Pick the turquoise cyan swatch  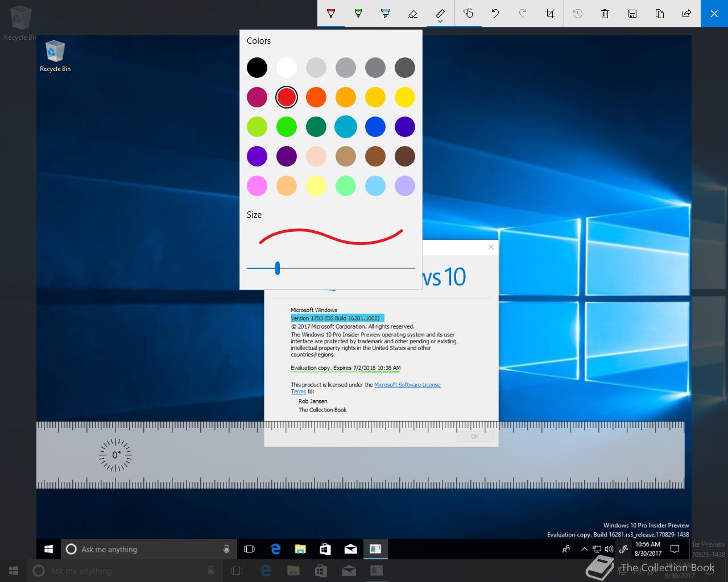click(346, 127)
